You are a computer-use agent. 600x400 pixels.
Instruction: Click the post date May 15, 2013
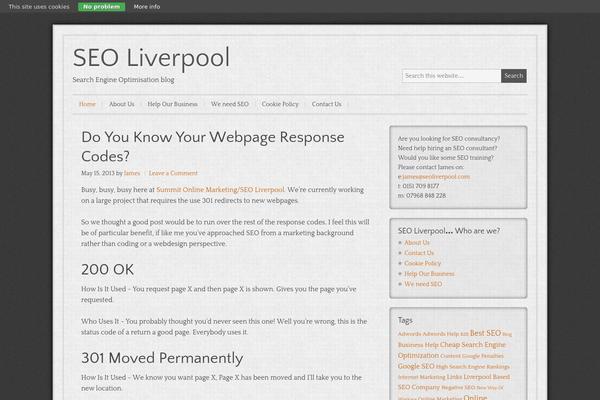click(98, 173)
